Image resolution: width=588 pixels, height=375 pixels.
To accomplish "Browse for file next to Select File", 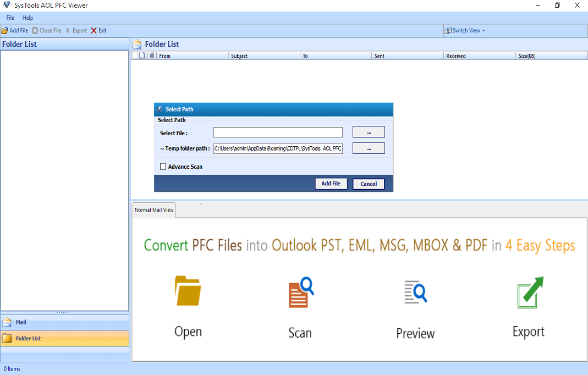I will point(369,132).
